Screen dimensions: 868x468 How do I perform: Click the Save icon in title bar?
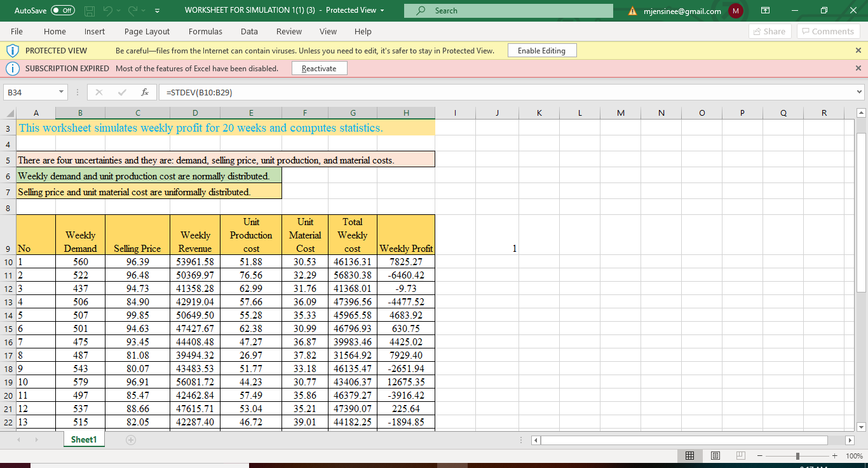click(90, 11)
